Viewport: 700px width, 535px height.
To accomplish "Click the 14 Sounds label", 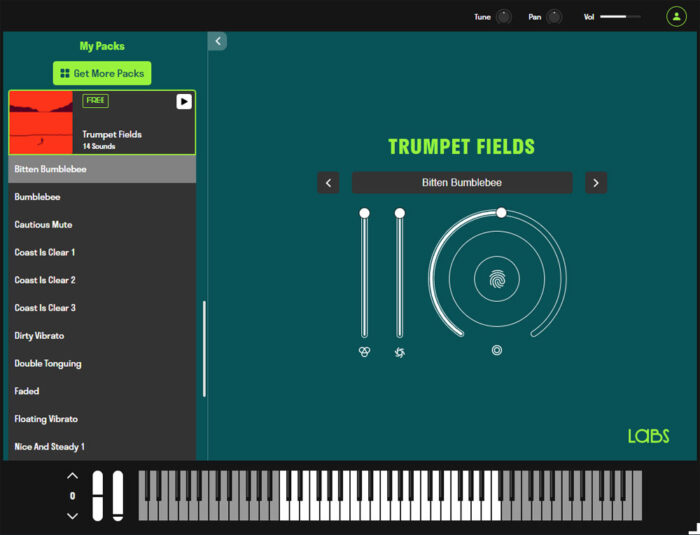I will (x=99, y=146).
